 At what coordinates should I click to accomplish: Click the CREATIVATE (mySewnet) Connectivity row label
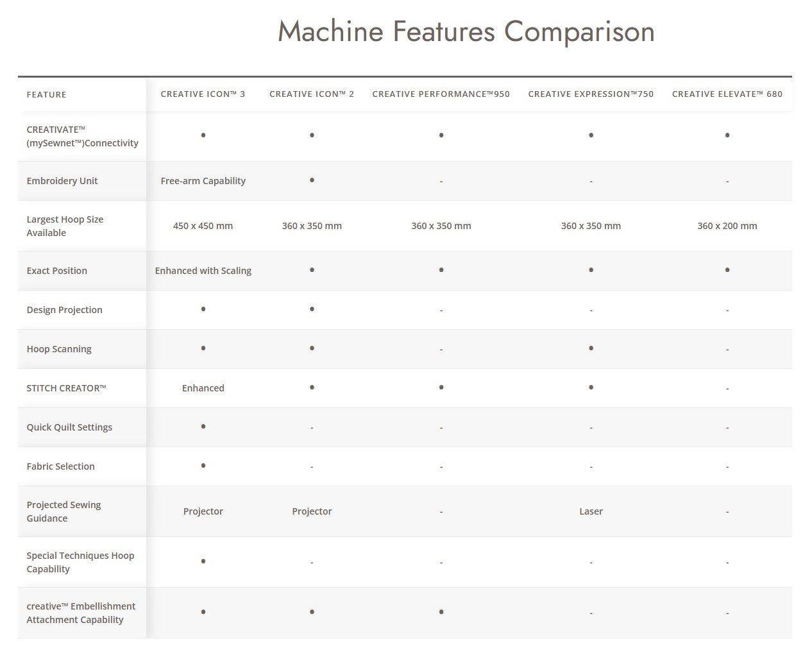82,136
